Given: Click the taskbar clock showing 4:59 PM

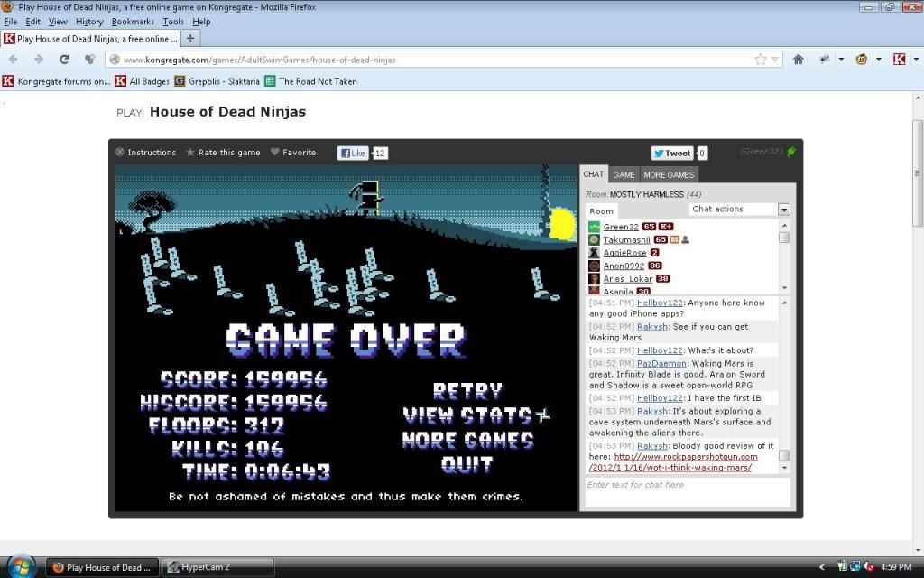Looking at the screenshot, I should pyautogui.click(x=896, y=567).
